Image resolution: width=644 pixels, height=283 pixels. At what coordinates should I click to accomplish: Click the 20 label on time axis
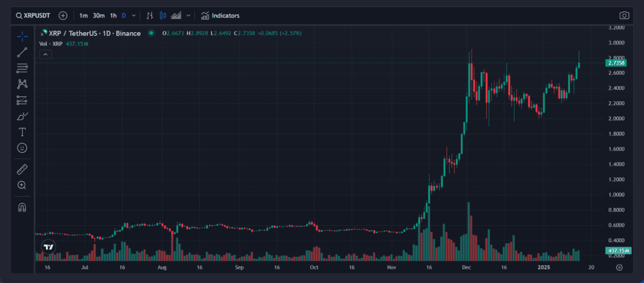(x=591, y=267)
